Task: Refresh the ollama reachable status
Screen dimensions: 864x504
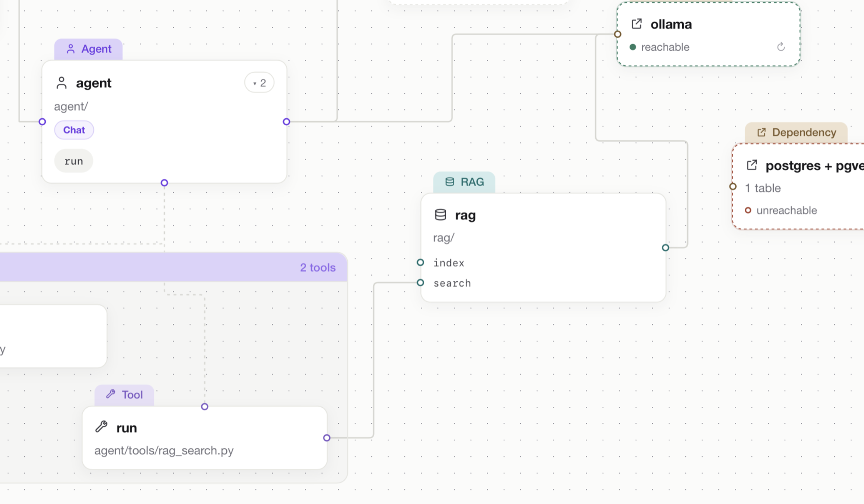Action: coord(781,47)
